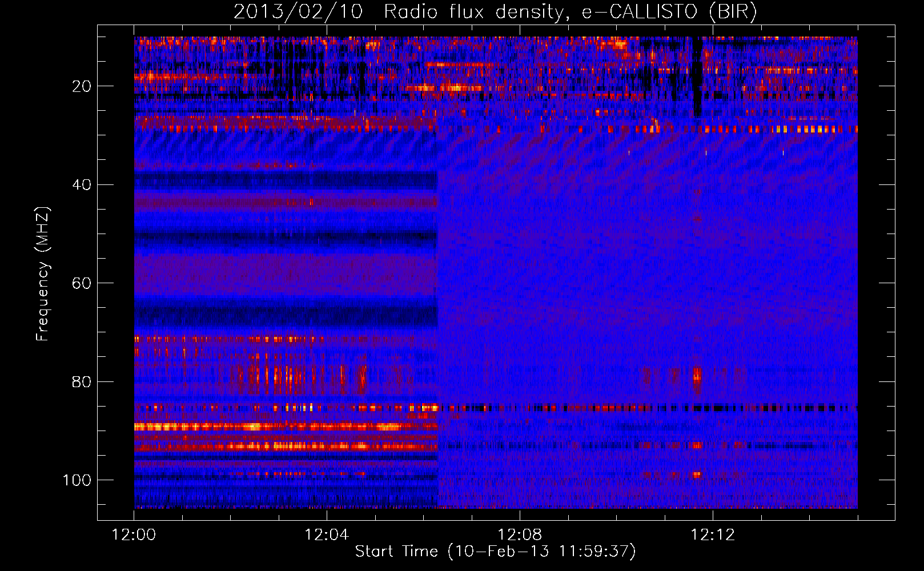Image resolution: width=924 pixels, height=571 pixels.
Task: Click the '80' frequency tick label
Action: pos(82,381)
